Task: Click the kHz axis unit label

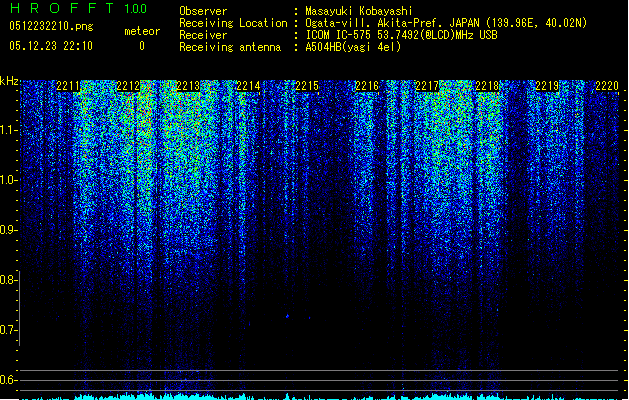Action: (9, 81)
